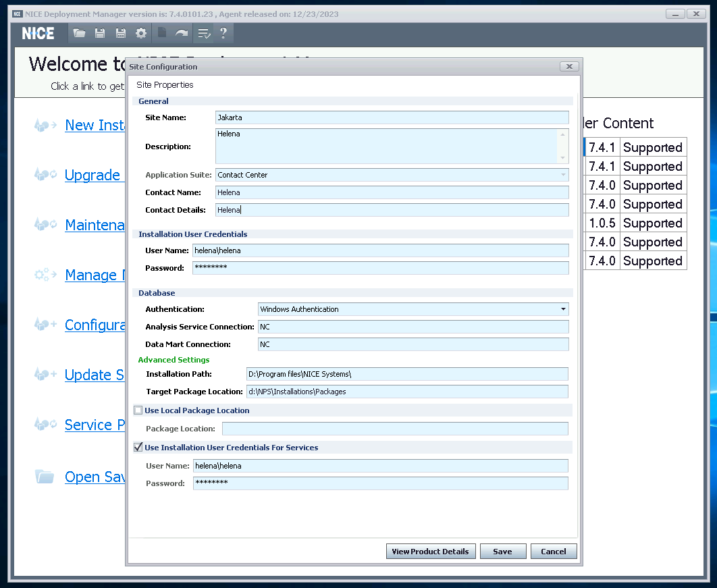The height and width of the screenshot is (588, 717).
Task: Open the Upgrade link in welcome page
Action: click(92, 175)
